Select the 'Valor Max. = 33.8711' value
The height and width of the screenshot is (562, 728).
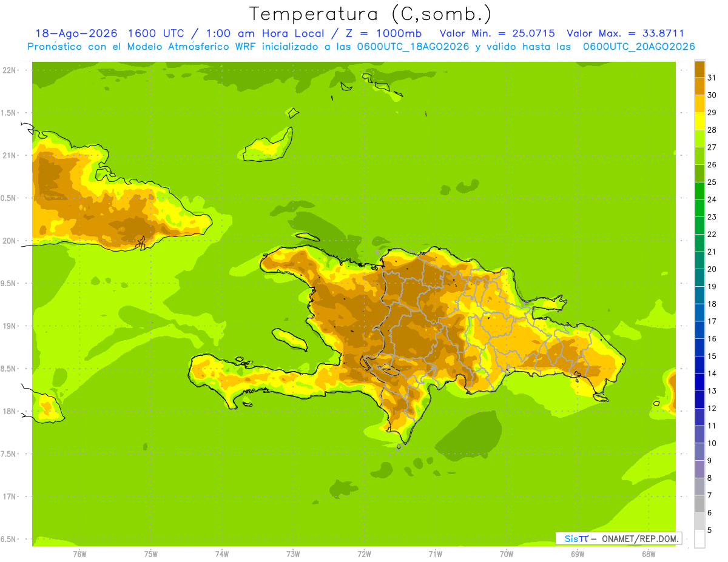(x=625, y=33)
